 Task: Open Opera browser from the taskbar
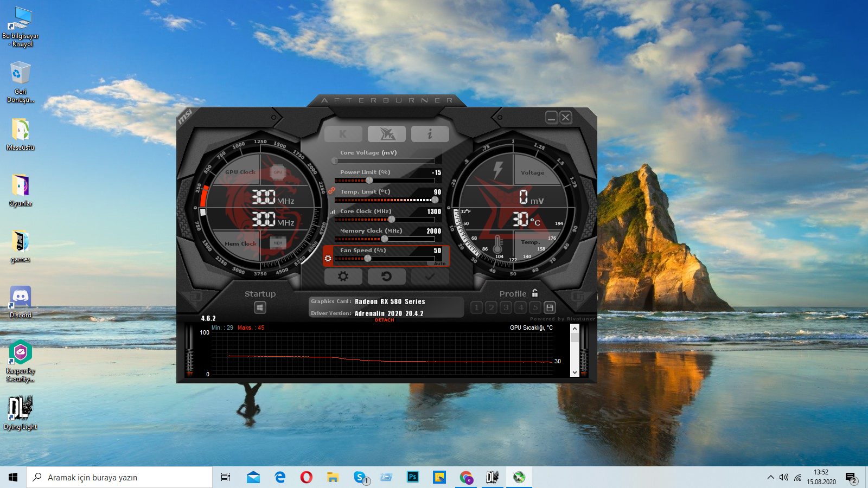pyautogui.click(x=307, y=477)
